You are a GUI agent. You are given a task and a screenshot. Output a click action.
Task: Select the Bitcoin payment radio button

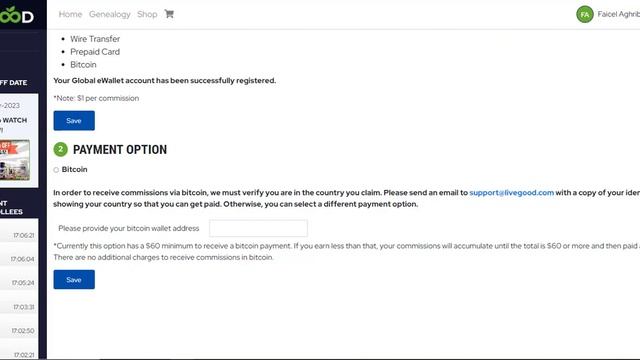pos(56,170)
